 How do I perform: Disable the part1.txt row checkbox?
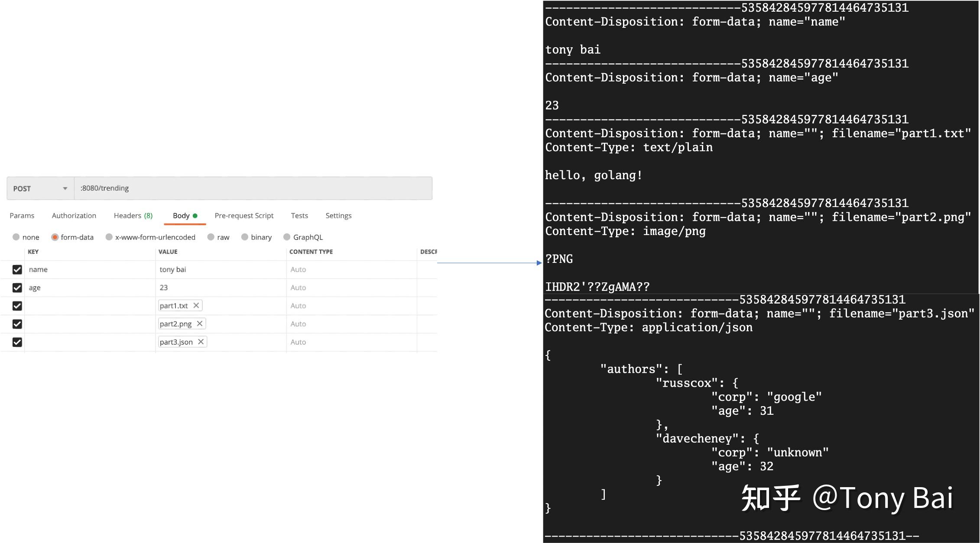(x=17, y=306)
